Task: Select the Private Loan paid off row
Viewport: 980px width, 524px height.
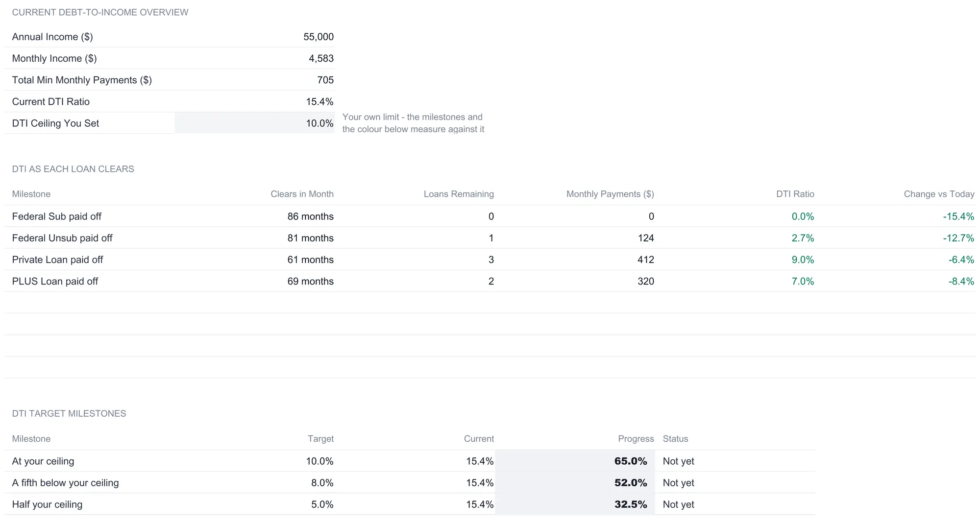Action: [x=490, y=259]
